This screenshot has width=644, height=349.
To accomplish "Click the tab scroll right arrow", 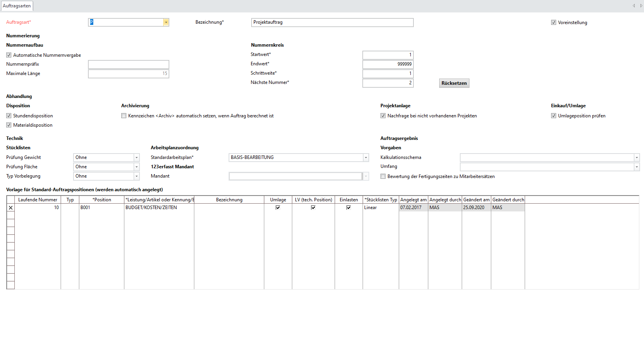I will click(641, 6).
